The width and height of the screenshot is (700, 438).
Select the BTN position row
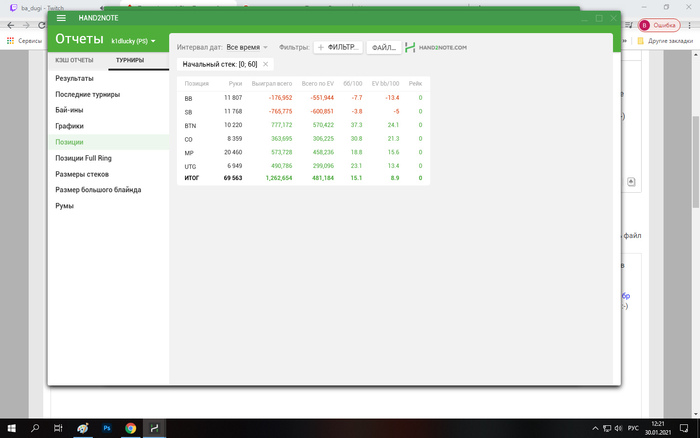click(x=303, y=125)
